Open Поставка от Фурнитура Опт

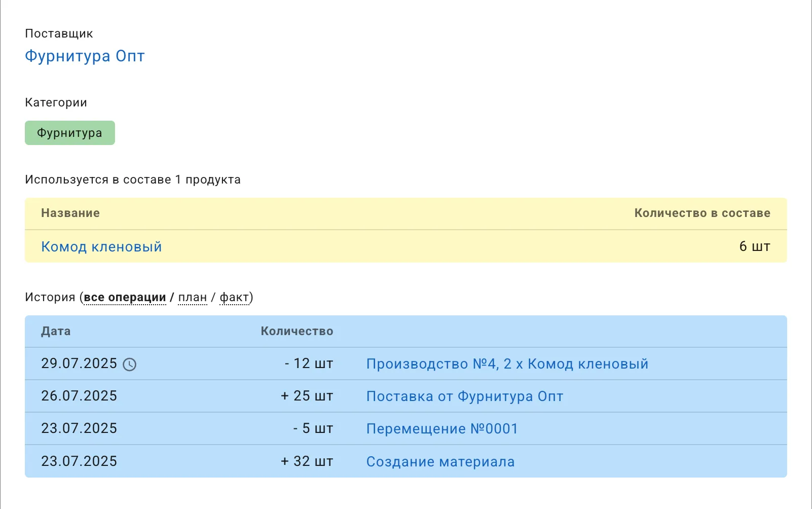tap(464, 396)
